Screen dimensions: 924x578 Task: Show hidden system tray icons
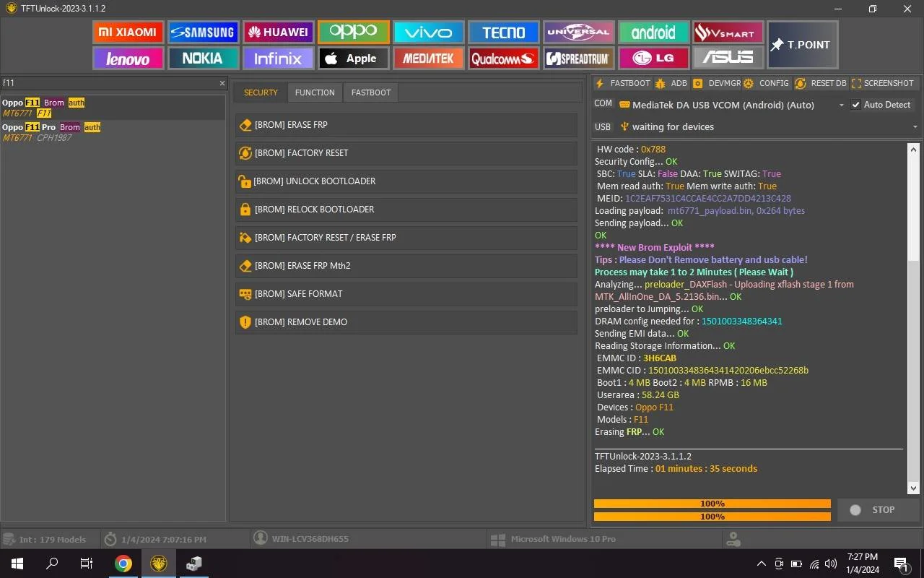(761, 564)
